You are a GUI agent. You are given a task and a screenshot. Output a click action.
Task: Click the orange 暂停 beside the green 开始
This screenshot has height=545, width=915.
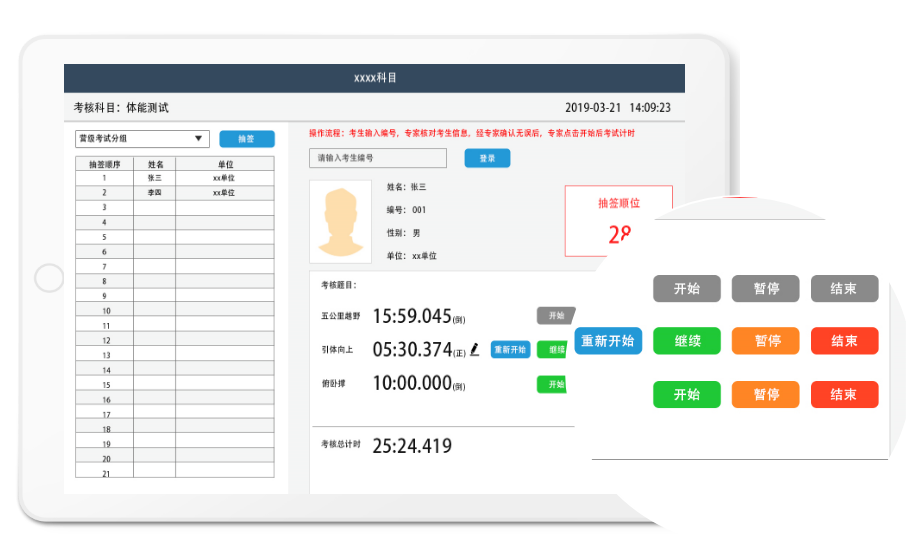(x=766, y=394)
